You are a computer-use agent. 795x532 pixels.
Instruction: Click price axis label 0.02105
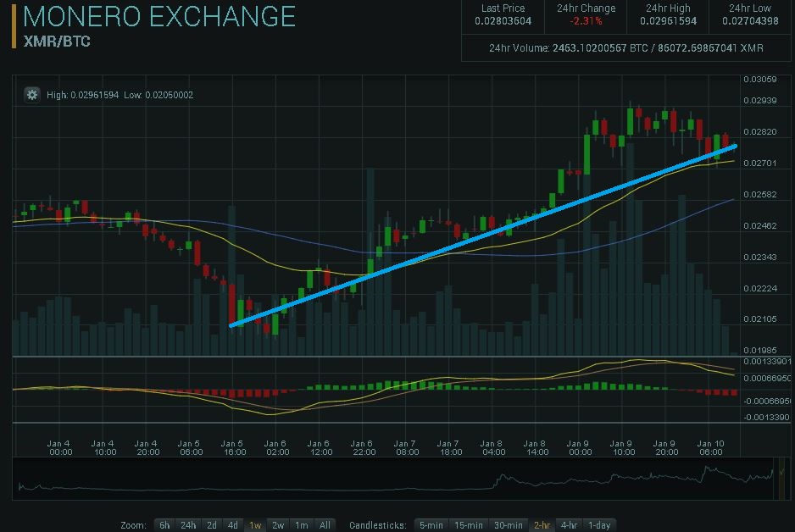(760, 319)
